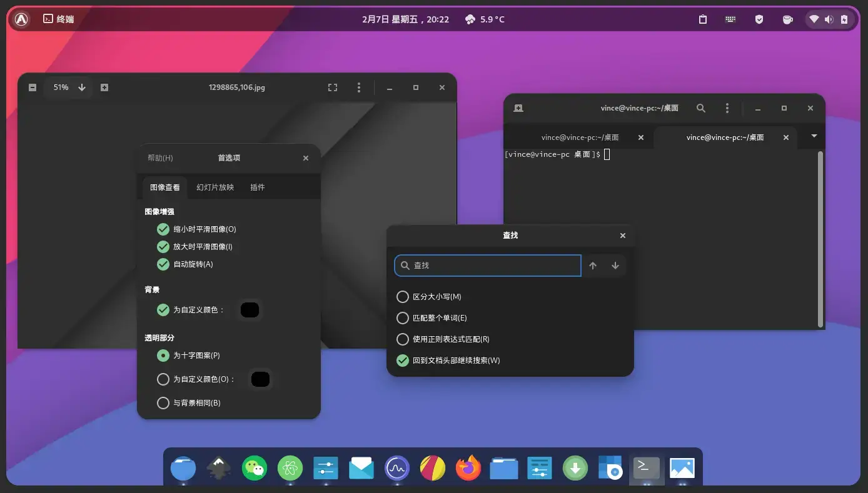Open the image viewer's three-dot menu

359,87
